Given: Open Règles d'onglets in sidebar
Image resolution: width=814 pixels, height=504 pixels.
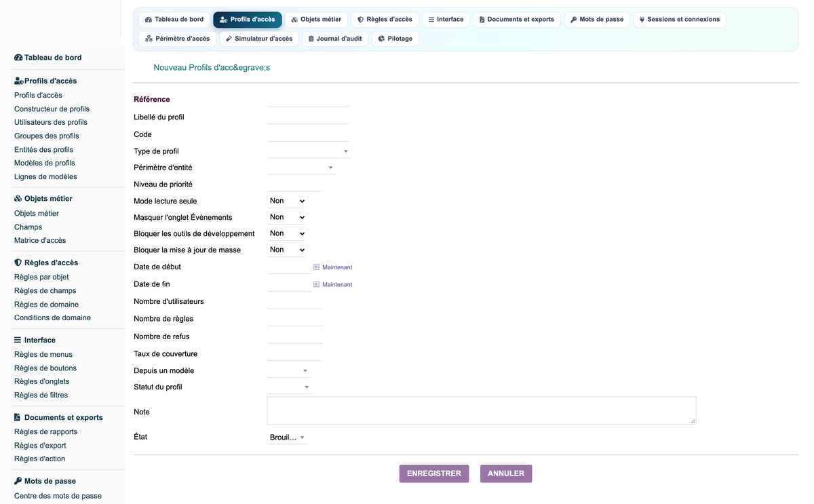Looking at the screenshot, I should 41,382.
